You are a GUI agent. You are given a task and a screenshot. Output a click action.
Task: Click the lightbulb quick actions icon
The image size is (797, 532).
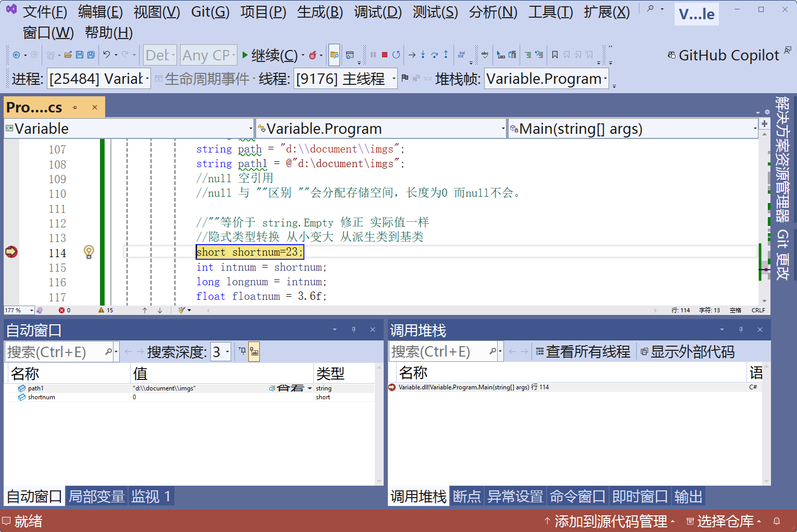point(89,252)
